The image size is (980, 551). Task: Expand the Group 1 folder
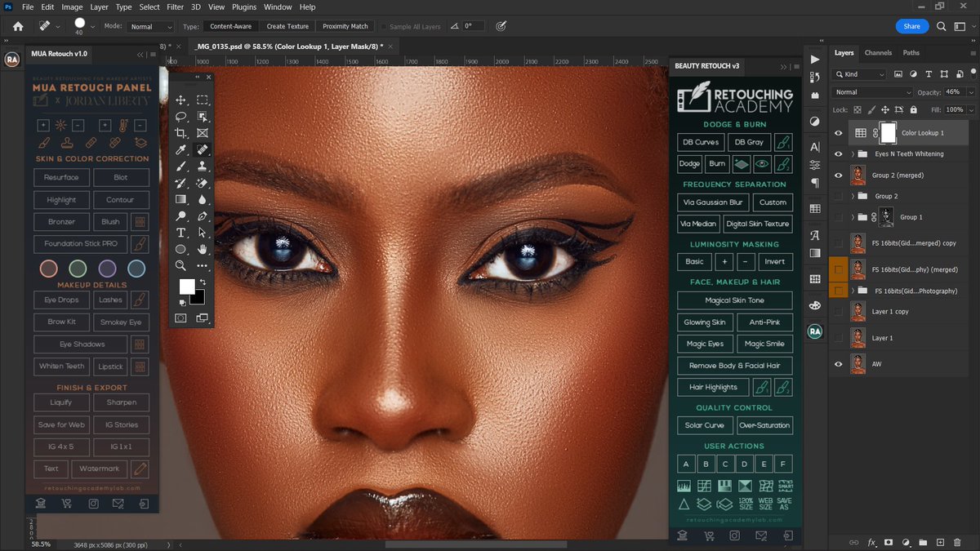coord(853,217)
